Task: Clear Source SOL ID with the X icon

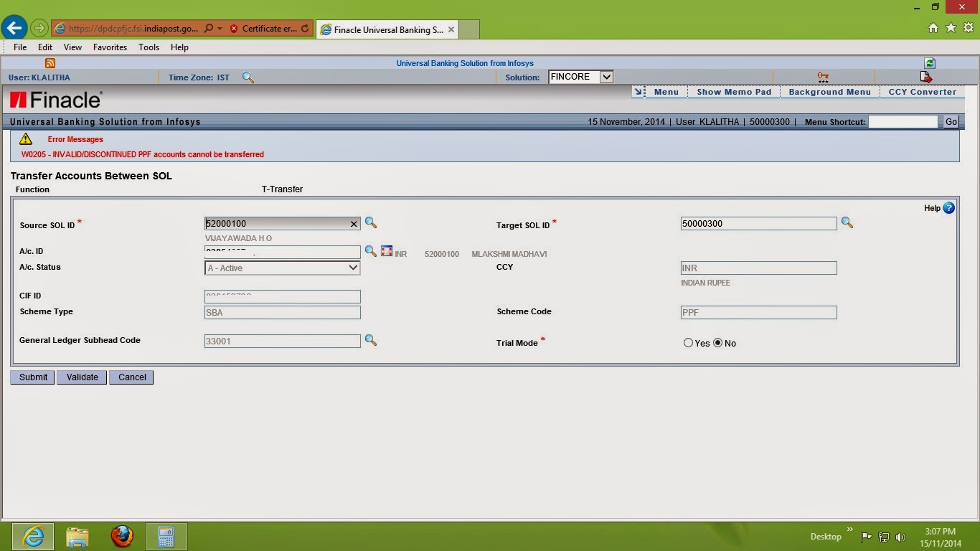Action: point(354,224)
